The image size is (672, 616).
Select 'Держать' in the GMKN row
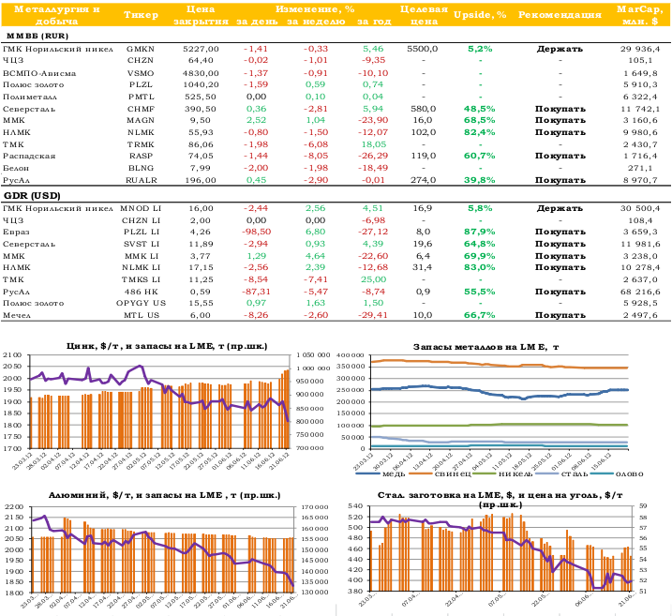tap(560, 49)
